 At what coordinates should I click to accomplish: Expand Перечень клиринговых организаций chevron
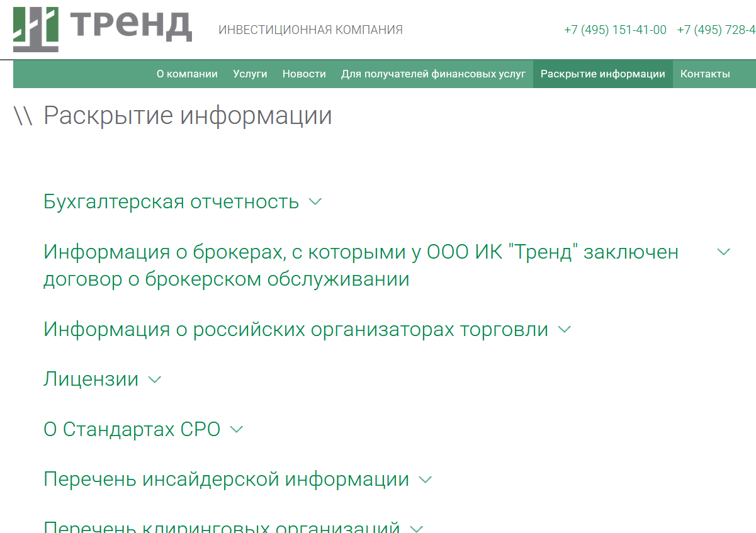417,529
